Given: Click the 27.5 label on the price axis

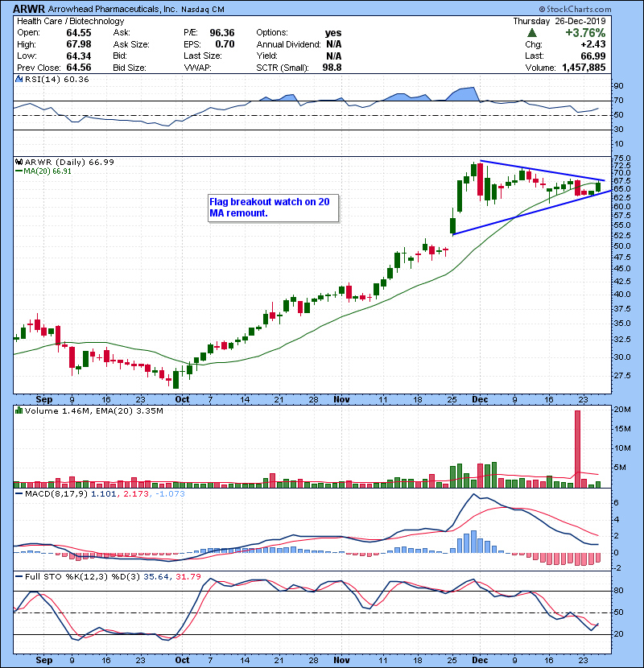Looking at the screenshot, I should tap(621, 375).
